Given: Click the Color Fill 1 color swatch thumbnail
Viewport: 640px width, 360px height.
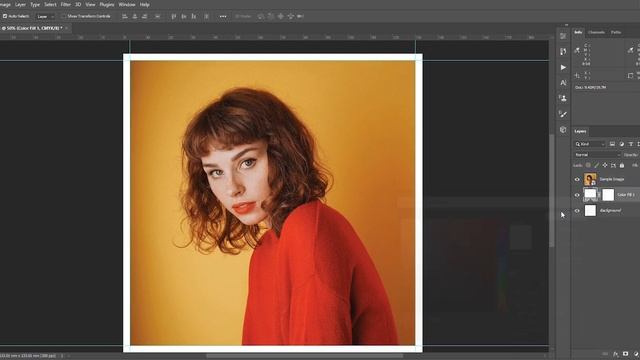Looking at the screenshot, I should click(x=590, y=195).
